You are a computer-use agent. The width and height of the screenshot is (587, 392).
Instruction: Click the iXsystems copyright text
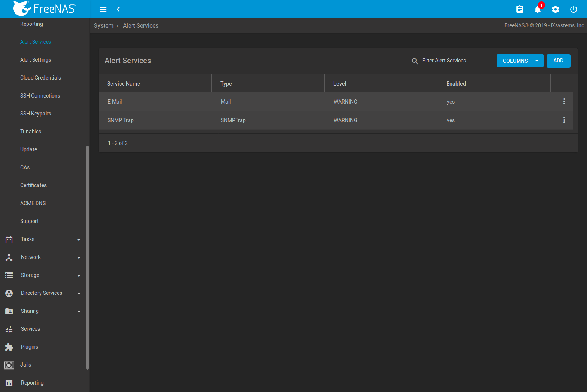tap(544, 25)
